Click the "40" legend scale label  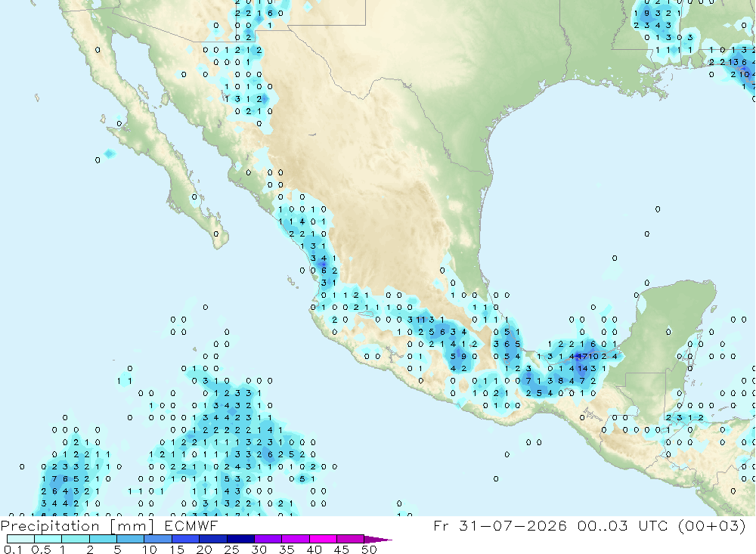pyautogui.click(x=314, y=549)
